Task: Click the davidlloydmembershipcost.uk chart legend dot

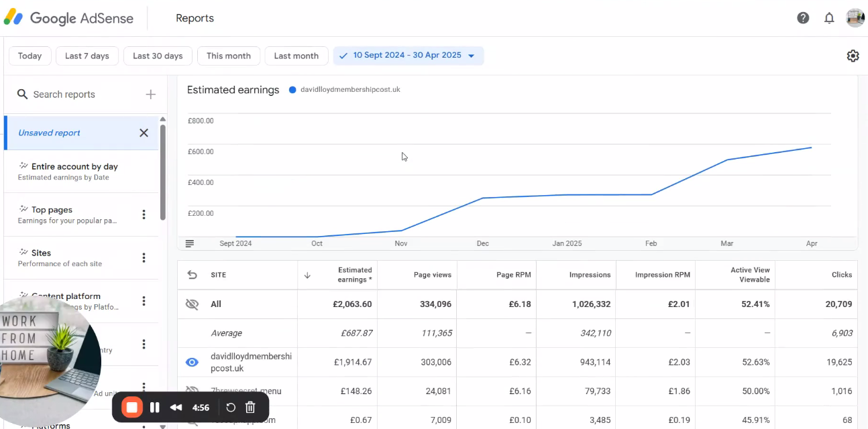Action: click(292, 90)
